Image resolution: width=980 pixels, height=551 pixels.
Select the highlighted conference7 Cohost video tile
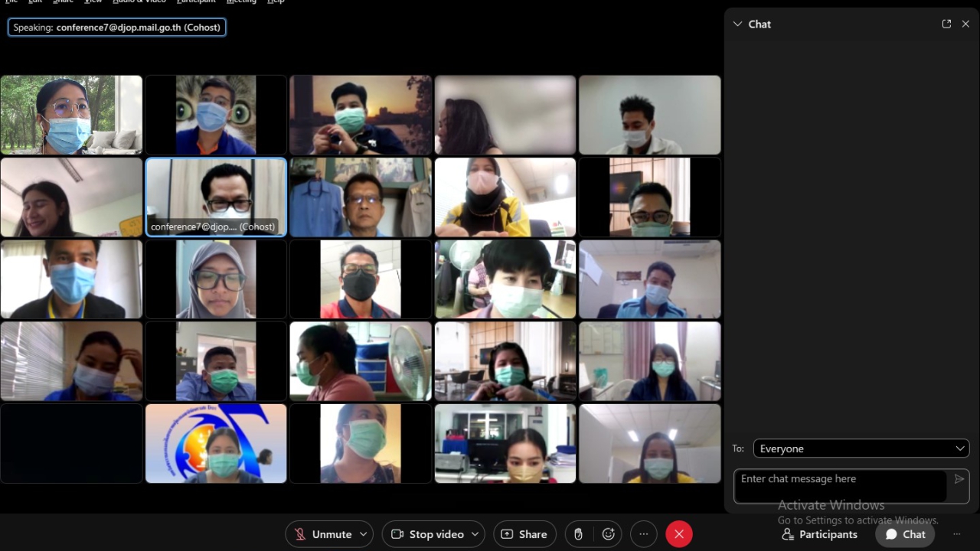[216, 197]
